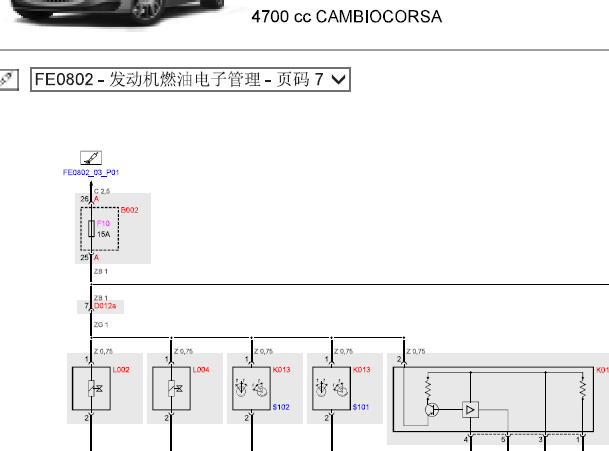Click the K013 label above S101
The height and width of the screenshot is (451, 609).
(362, 370)
